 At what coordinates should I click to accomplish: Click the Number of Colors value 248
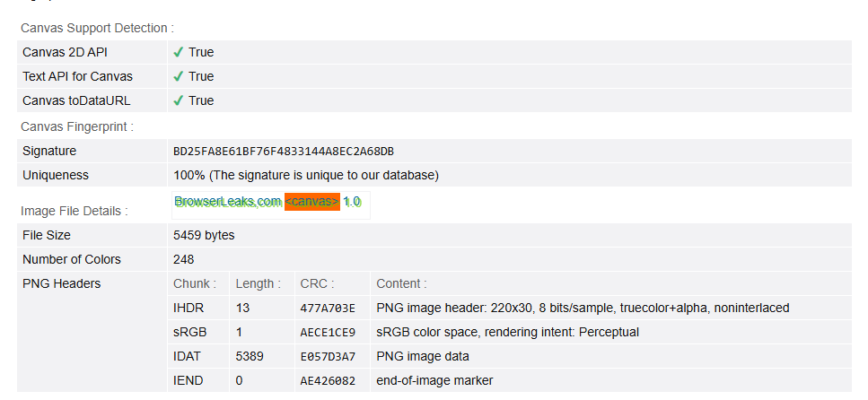[183, 259]
